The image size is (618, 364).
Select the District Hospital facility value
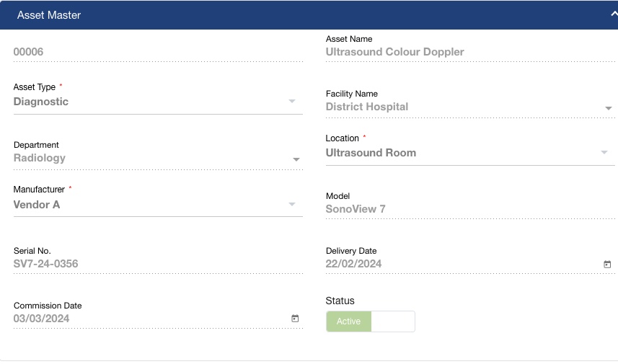point(367,107)
